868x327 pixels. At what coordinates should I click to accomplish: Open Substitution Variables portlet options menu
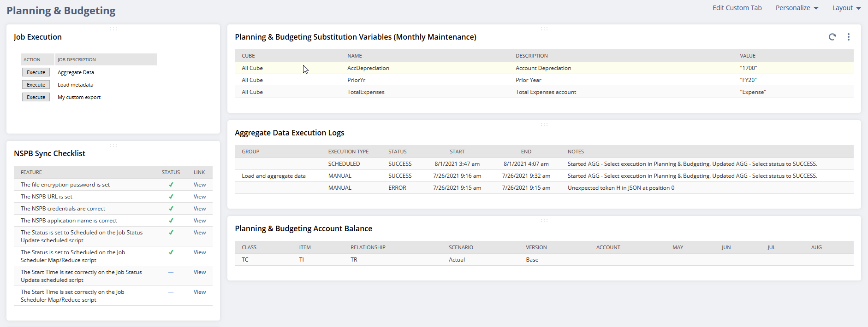(848, 37)
